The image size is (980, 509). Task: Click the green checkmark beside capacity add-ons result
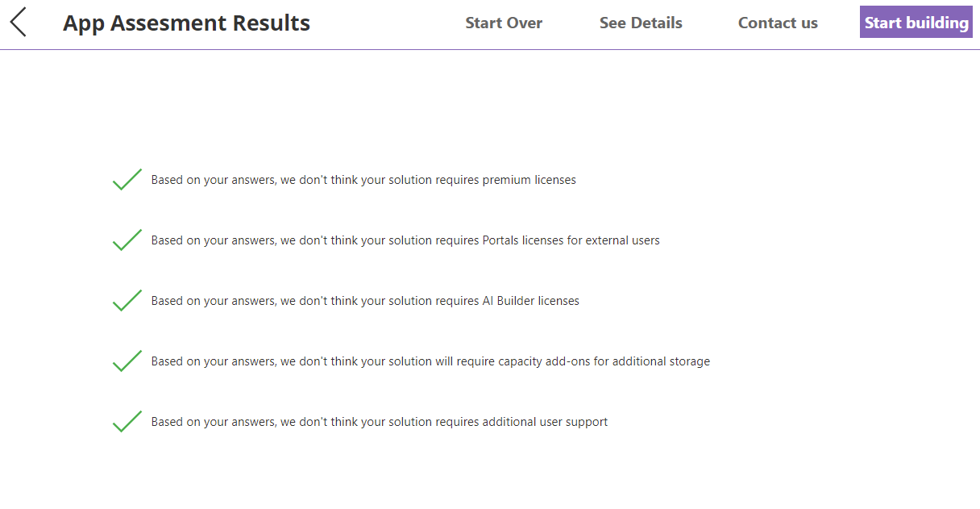coord(127,361)
